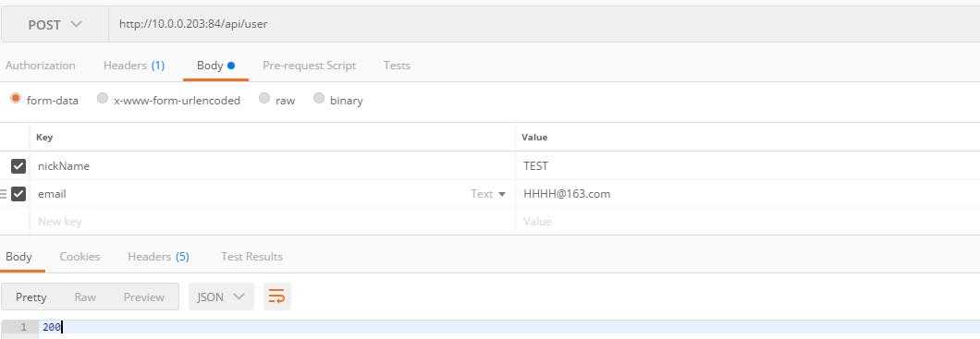Uncheck the email parameter checkbox

tap(18, 194)
